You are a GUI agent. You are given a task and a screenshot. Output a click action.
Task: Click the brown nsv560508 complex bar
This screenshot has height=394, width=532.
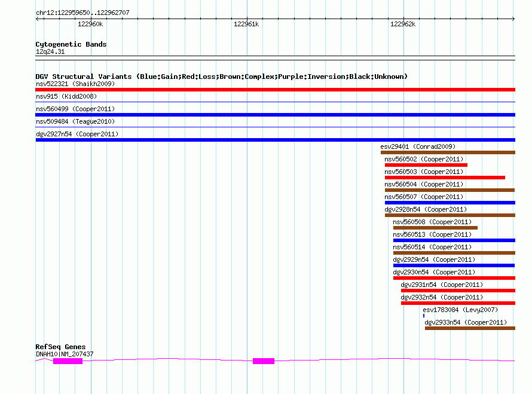pyautogui.click(x=435, y=228)
